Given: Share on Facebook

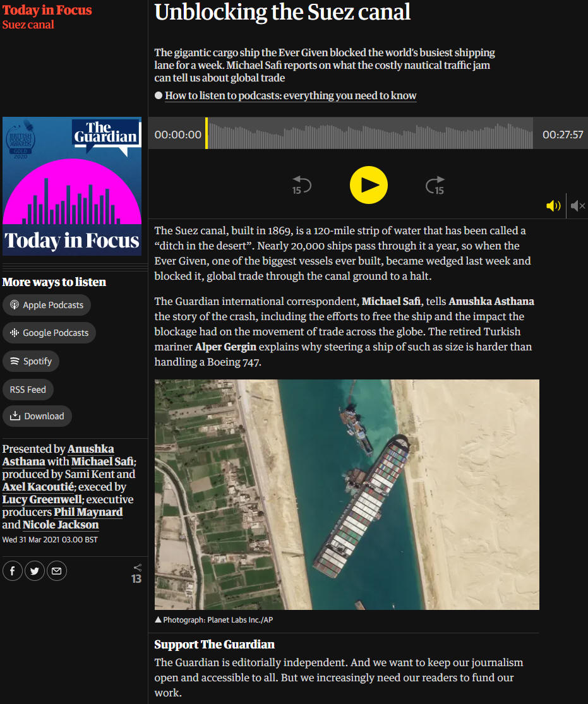Looking at the screenshot, I should [x=13, y=571].
